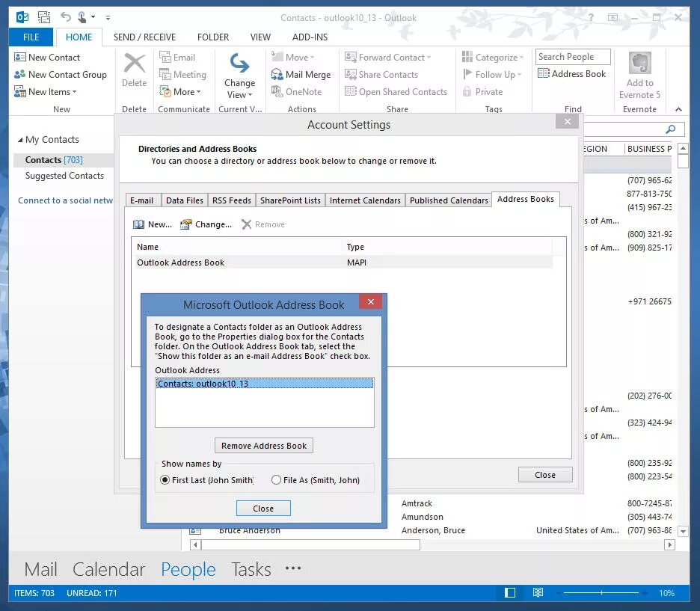
Task: Click the Outlook logo icon in title bar
Action: pyautogui.click(x=22, y=17)
